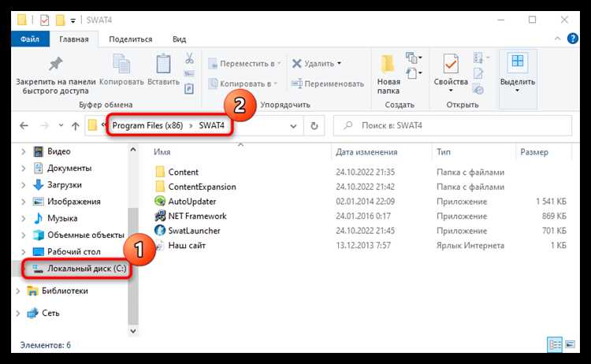This screenshot has width=591, height=364.
Task: Click the history icon in Открыть group
Action: [478, 89]
